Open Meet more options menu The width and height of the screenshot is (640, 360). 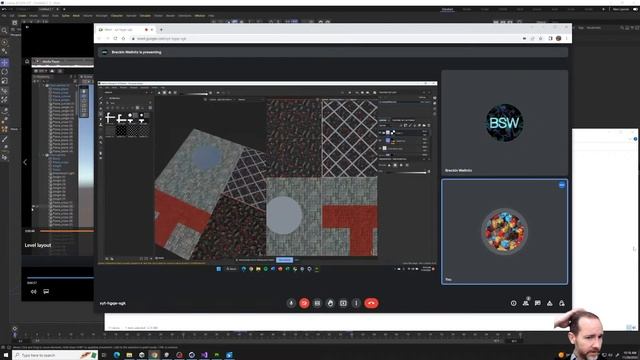356,303
